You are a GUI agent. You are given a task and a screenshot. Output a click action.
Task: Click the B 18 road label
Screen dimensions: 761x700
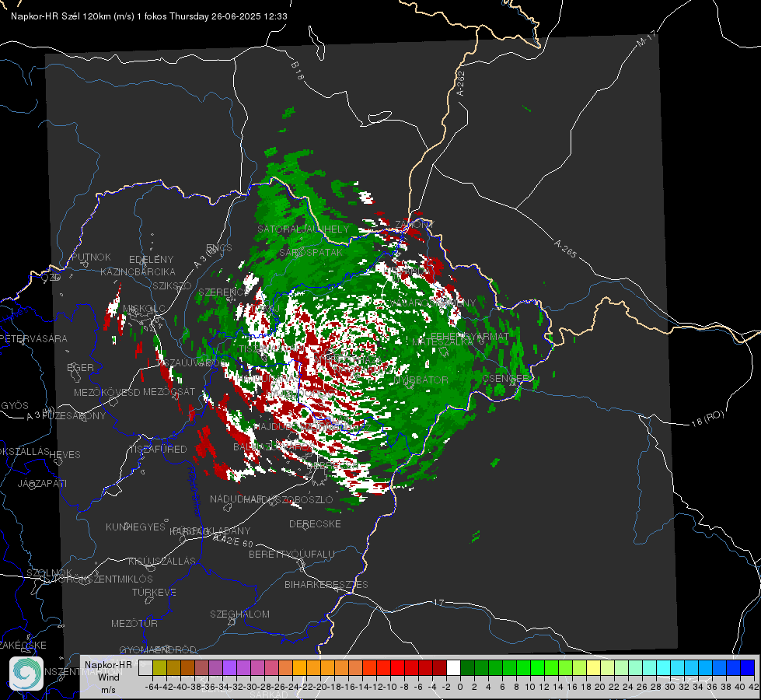298,72
